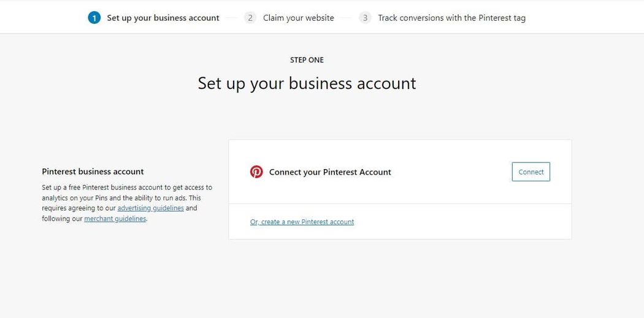Image resolution: width=644 pixels, height=318 pixels.
Task: Click the 'STEP ONE' label above heading
Action: pos(307,60)
